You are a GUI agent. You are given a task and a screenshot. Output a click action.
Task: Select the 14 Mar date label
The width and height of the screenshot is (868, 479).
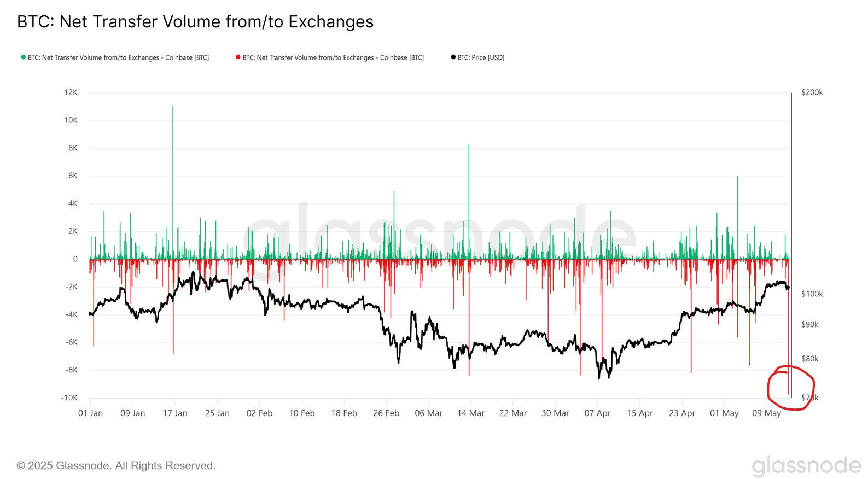click(x=471, y=413)
